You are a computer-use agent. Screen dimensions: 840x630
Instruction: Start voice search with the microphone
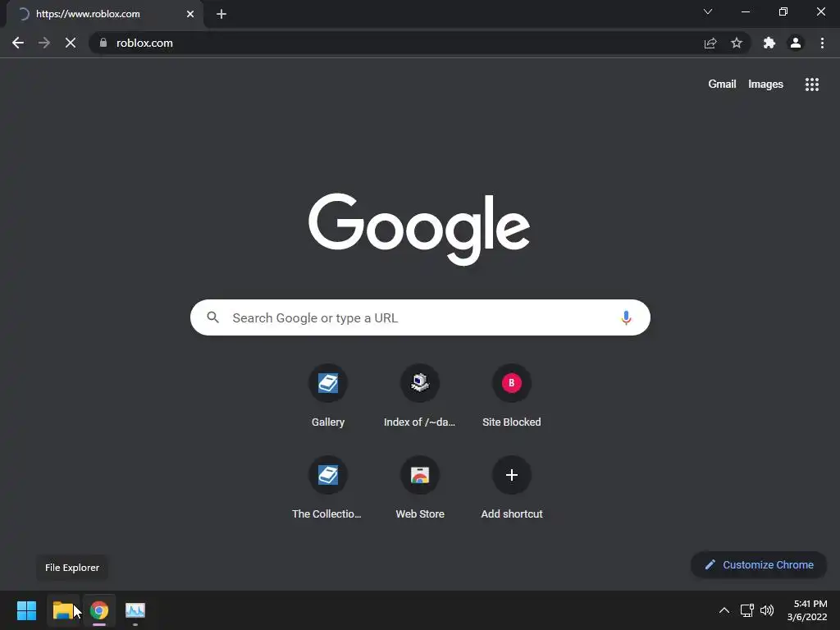pyautogui.click(x=626, y=317)
